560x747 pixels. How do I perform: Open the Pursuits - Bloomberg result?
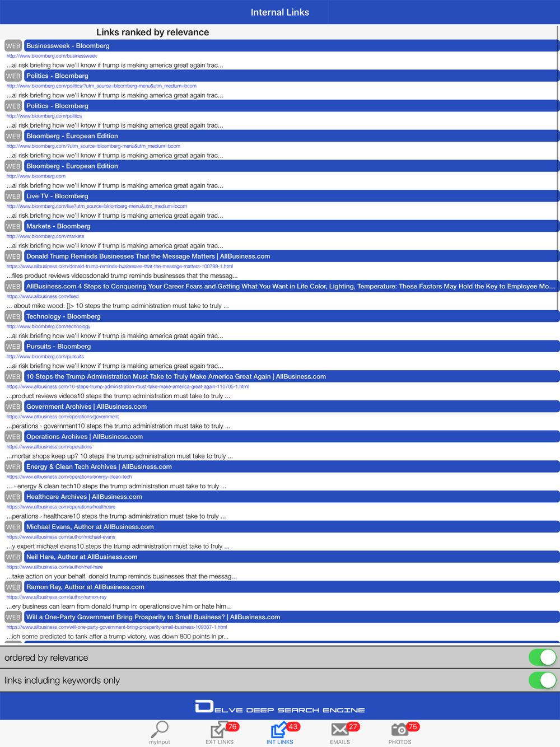pos(292,347)
